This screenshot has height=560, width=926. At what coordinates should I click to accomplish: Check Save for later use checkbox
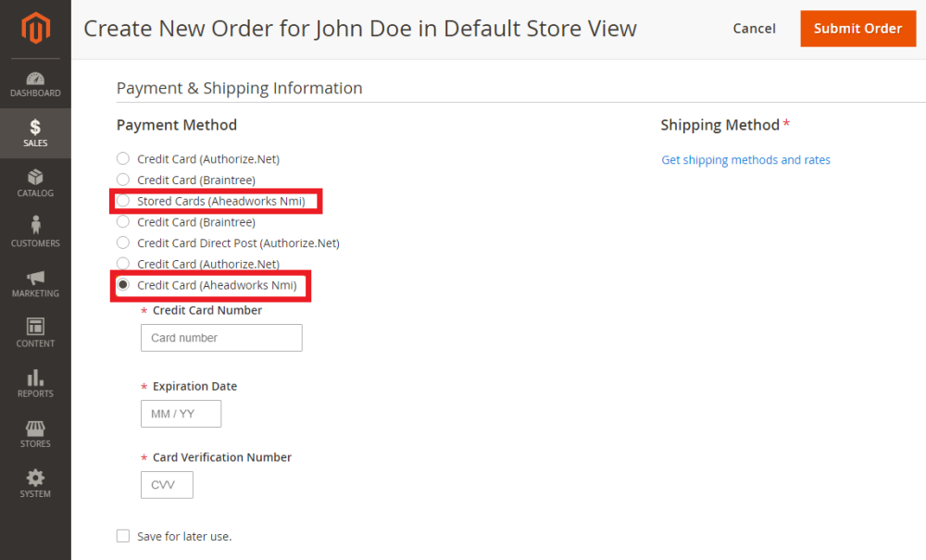pyautogui.click(x=123, y=536)
